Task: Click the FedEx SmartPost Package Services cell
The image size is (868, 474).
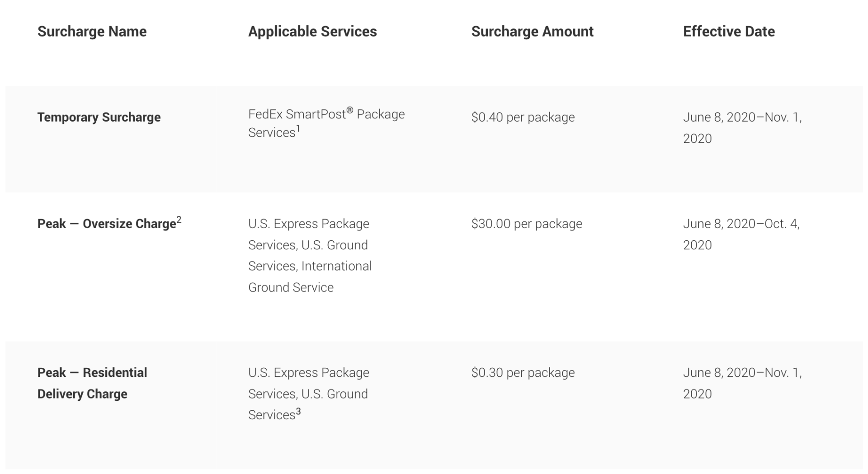Action: (326, 123)
